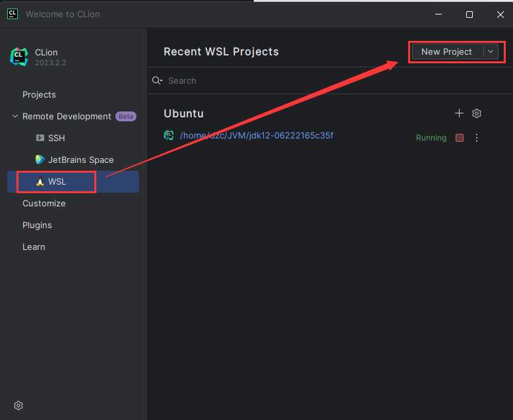The image size is (513, 420).
Task: Close the Welcome to CLion window
Action: coord(500,15)
